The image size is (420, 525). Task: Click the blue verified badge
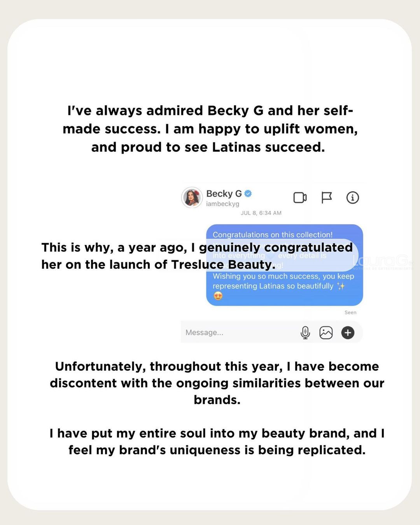click(248, 193)
